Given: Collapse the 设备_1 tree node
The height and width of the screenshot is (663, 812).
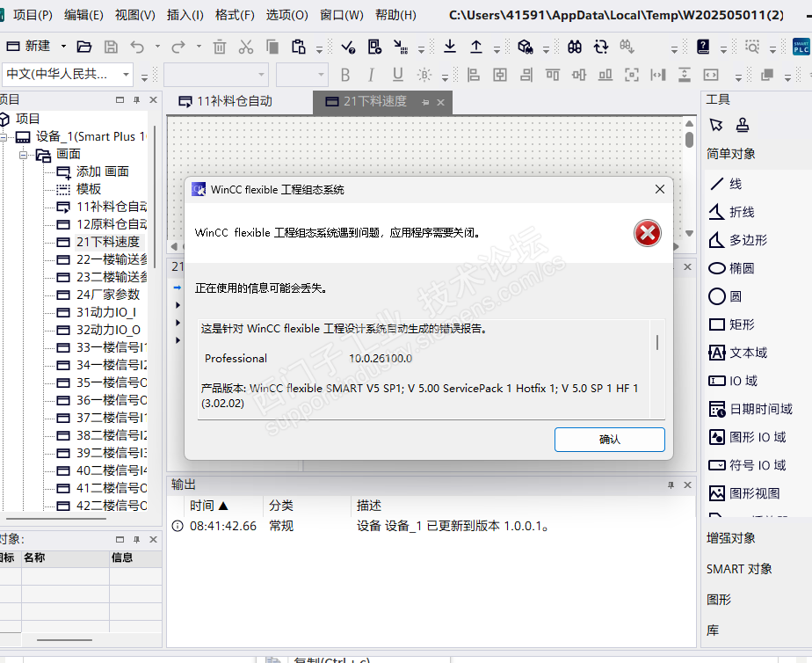Looking at the screenshot, I should [4, 137].
